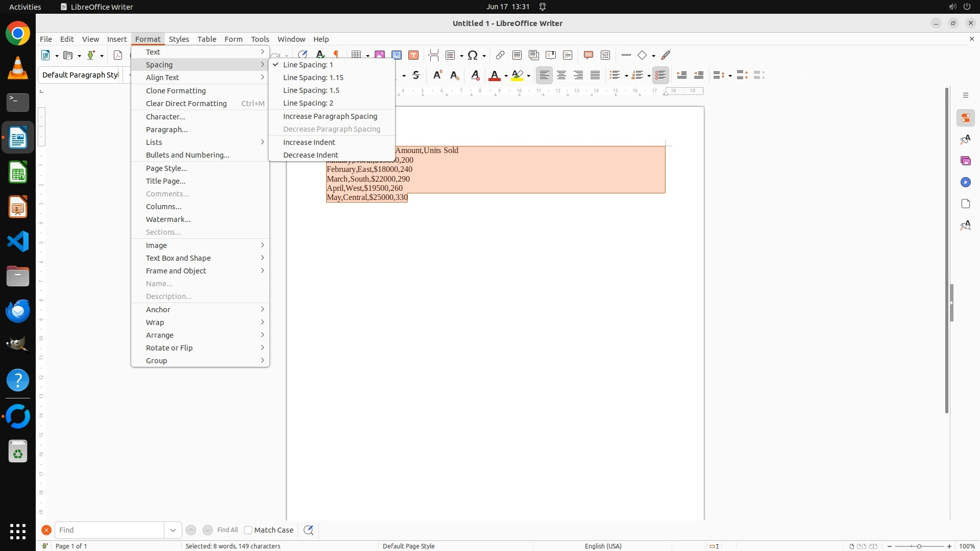Screen dimensions: 980x551
Task: Click the Justified alignment icon
Action: coord(595,76)
